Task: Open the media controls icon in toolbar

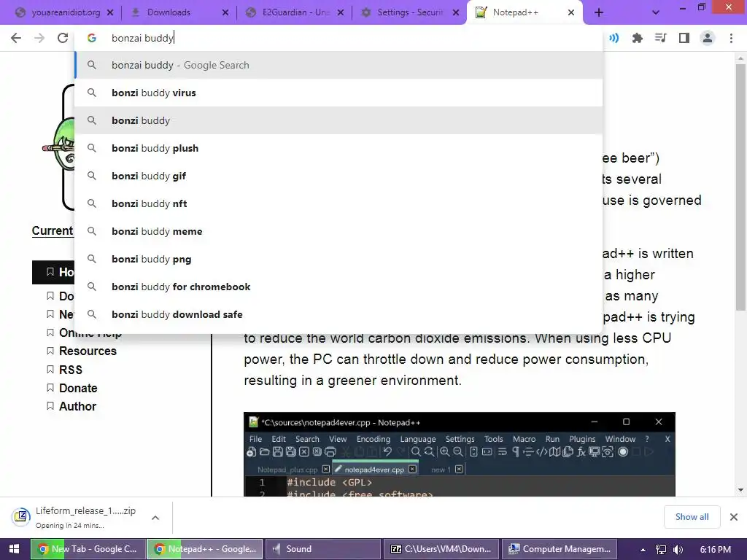Action: pyautogui.click(x=660, y=38)
